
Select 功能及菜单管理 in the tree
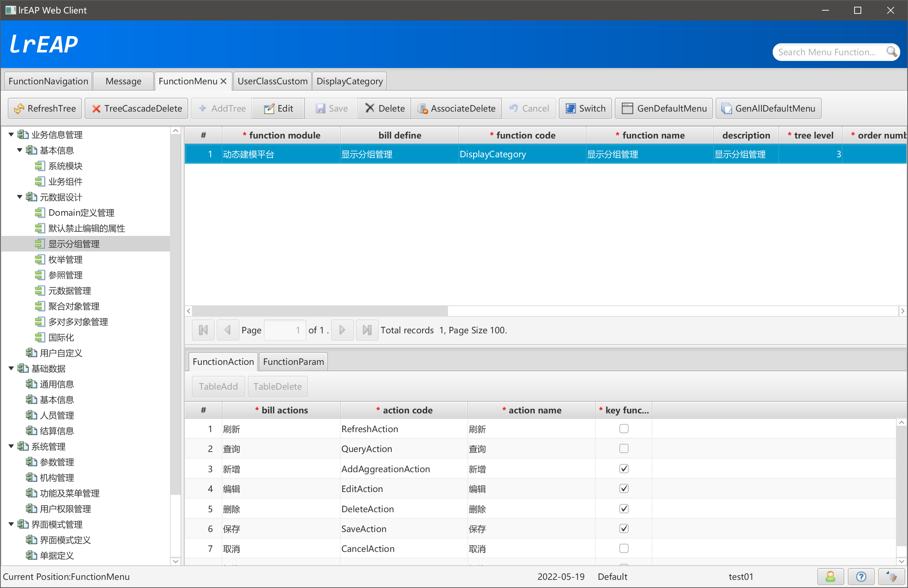[x=70, y=493]
